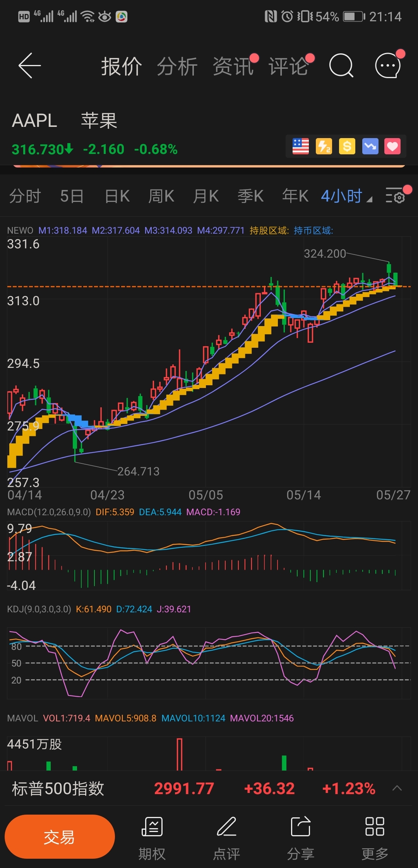Expand the 4小时 interval dropdown
Screen dimensions: 418x868
click(x=346, y=196)
